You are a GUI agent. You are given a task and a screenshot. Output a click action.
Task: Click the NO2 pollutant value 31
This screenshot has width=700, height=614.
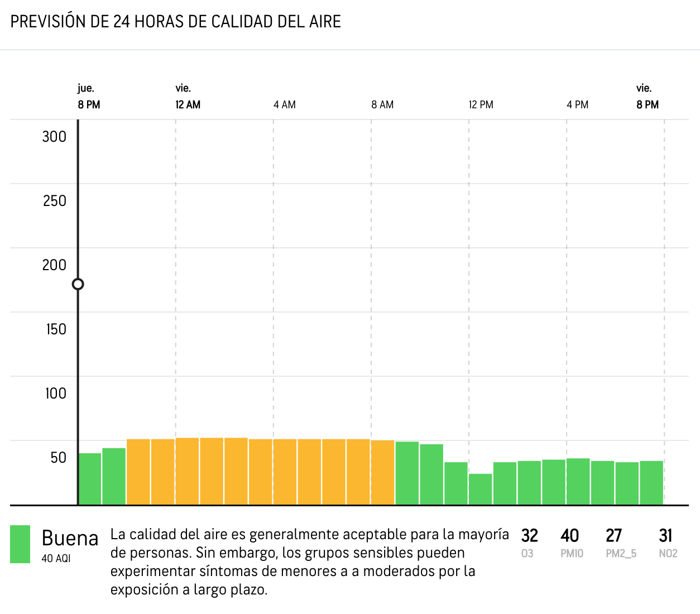[665, 536]
